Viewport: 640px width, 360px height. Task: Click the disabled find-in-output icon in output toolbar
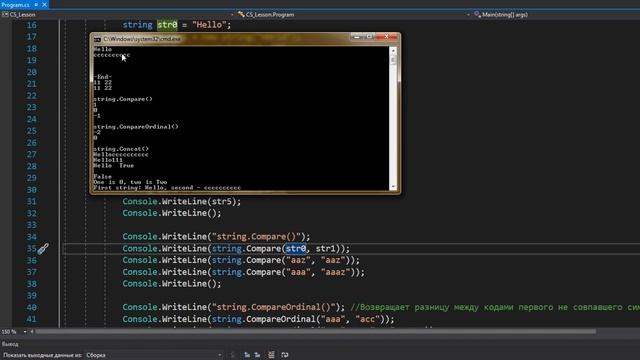coord(233,355)
